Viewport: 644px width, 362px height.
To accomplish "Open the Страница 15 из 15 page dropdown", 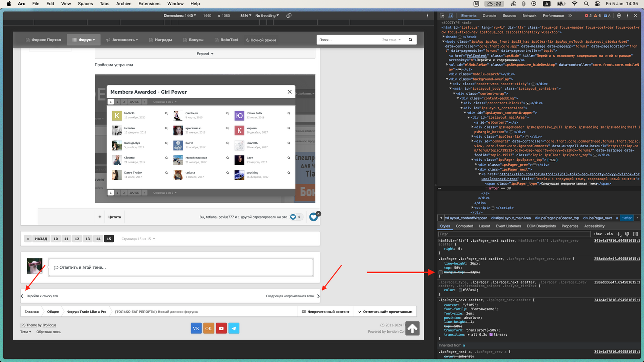I will 138,239.
